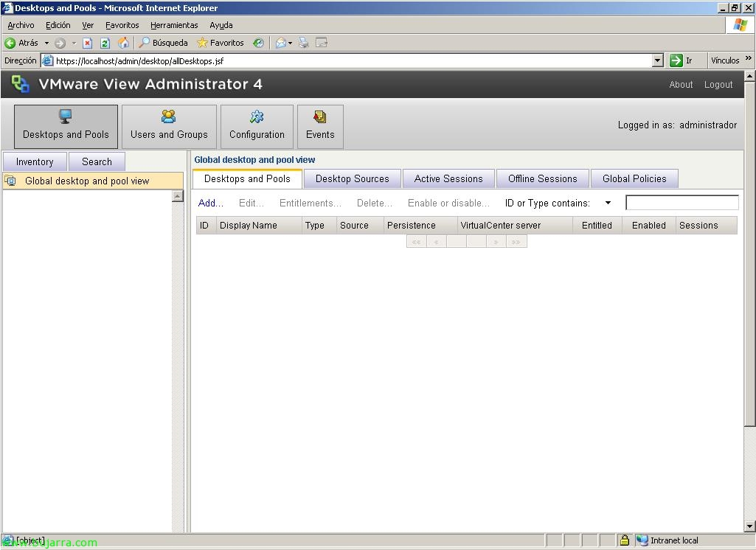
Task: Click the last page pagination button
Action: point(516,242)
